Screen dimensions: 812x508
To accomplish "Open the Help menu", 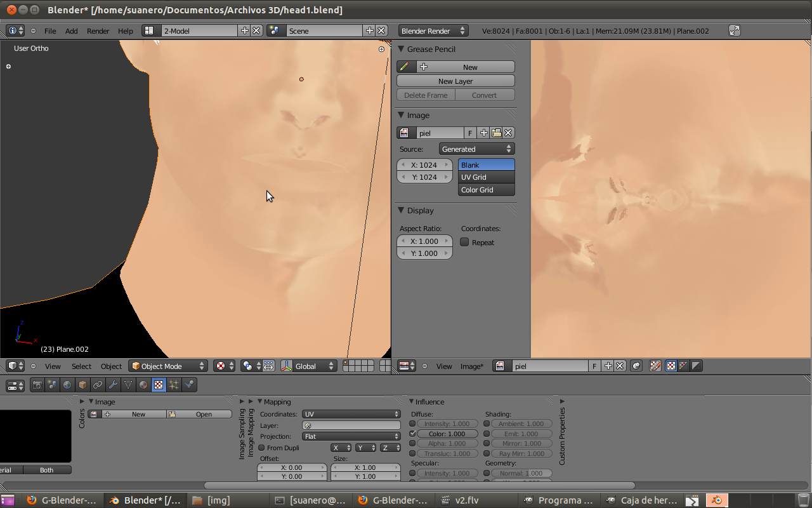I will coord(126,30).
